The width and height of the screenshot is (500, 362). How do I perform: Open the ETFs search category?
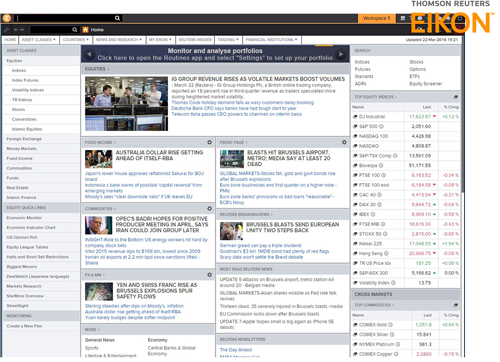(414, 76)
